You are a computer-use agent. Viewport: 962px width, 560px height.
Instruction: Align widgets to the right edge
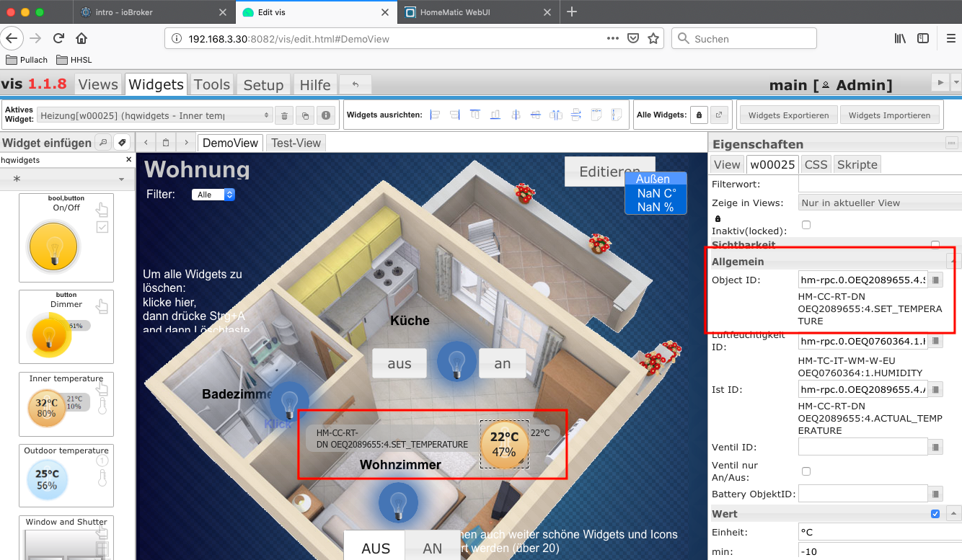pos(455,115)
